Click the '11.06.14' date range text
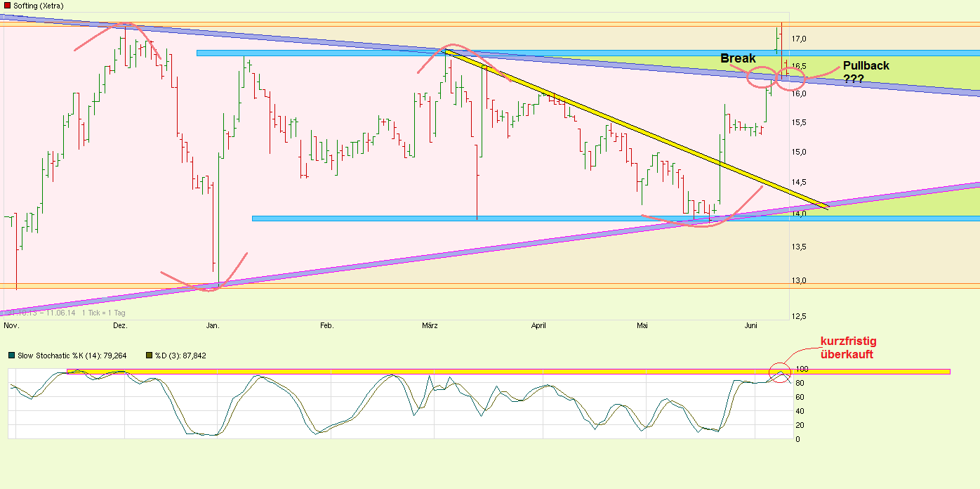980x489 pixels. (x=60, y=313)
